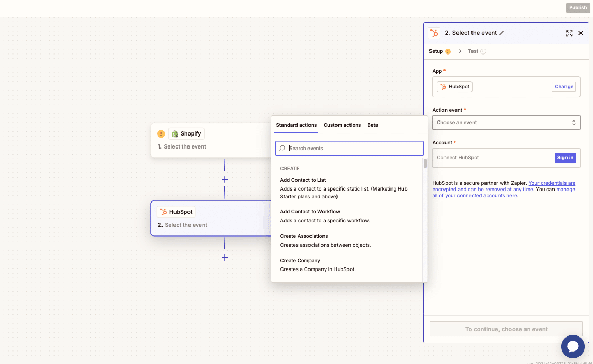Click the pencil icon to rename step
Image resolution: width=593 pixels, height=364 pixels.
pos(502,33)
